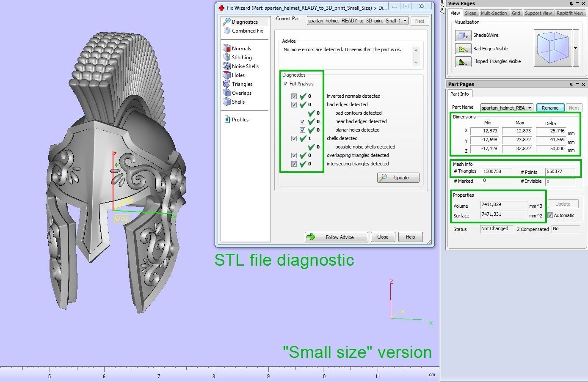Click the Close button in Fix Wizard

coord(383,237)
